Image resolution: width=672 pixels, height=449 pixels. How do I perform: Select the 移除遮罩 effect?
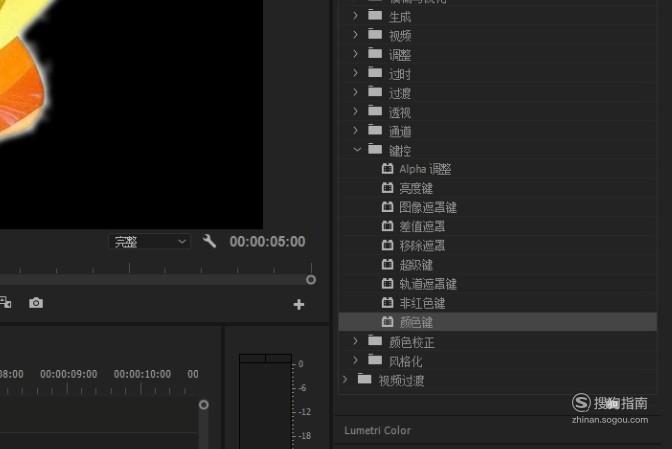[422, 245]
